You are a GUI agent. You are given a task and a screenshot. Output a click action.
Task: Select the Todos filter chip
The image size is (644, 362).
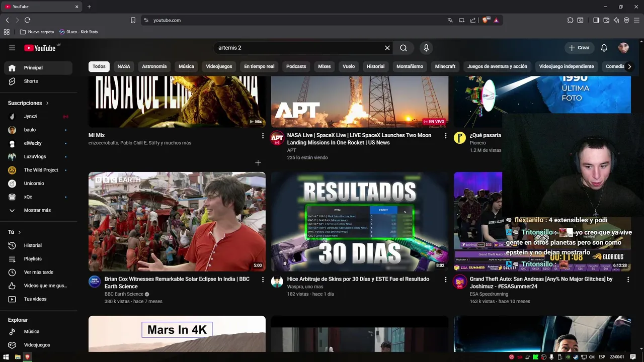[99, 66]
